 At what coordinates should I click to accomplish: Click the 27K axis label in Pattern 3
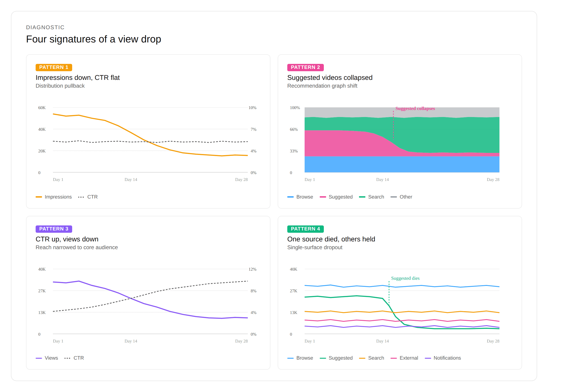(x=42, y=291)
